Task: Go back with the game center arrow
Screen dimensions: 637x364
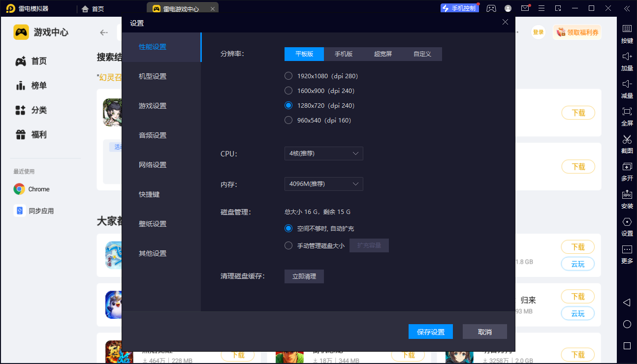Action: tap(104, 32)
